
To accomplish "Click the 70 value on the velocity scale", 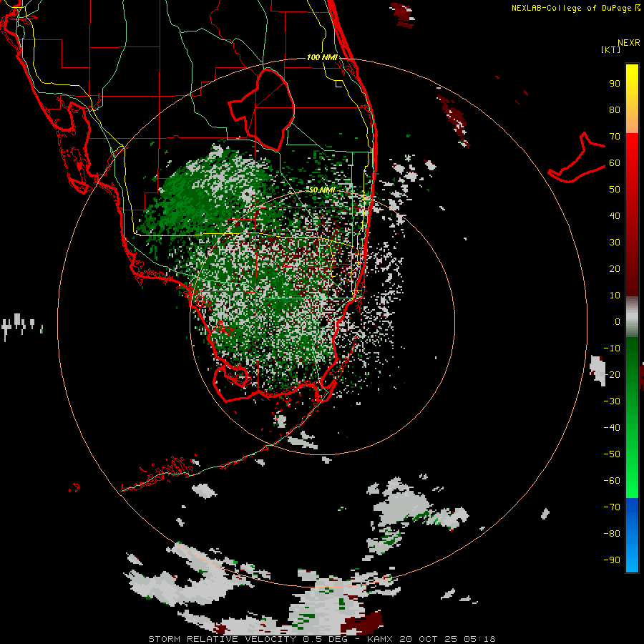I will pos(615,137).
